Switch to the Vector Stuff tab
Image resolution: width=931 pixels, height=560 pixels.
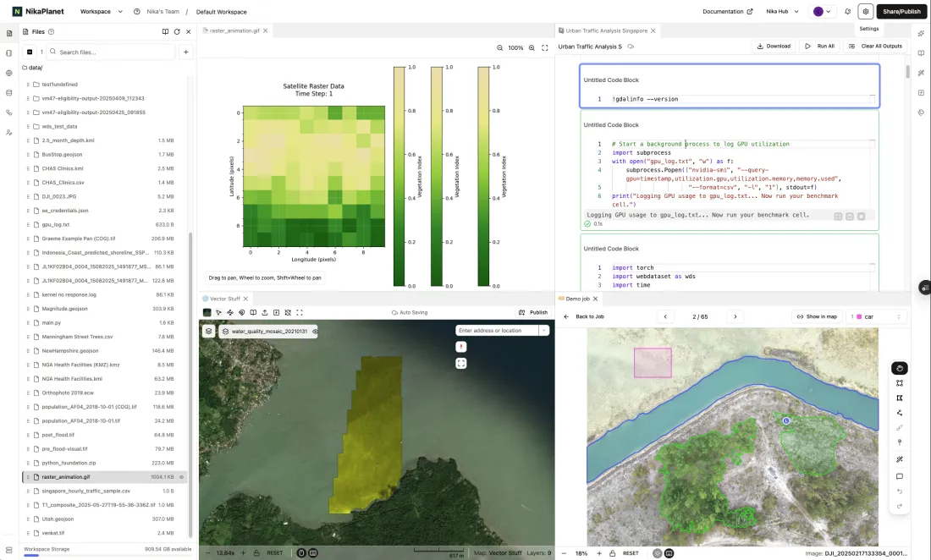coord(224,299)
